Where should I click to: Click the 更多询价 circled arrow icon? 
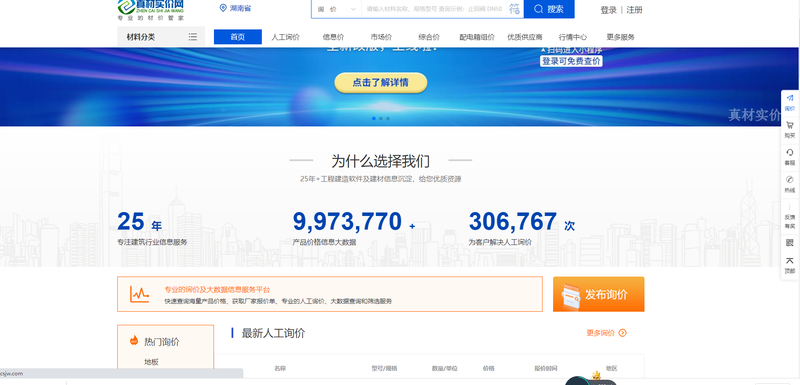(622, 333)
